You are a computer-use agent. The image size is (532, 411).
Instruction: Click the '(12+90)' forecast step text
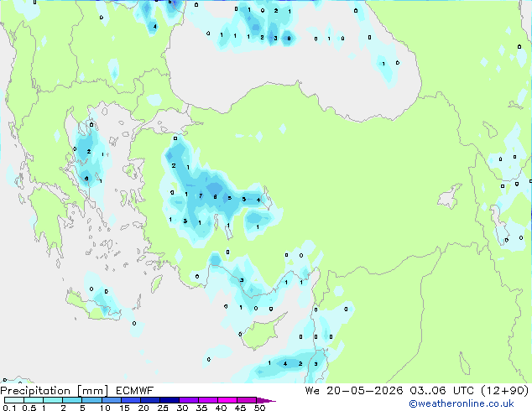coord(505,391)
